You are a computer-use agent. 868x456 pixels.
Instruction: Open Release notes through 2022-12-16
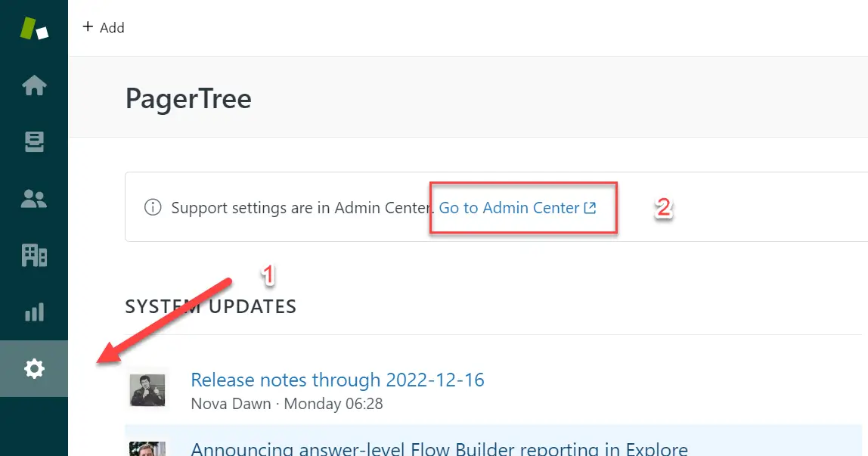tap(338, 380)
